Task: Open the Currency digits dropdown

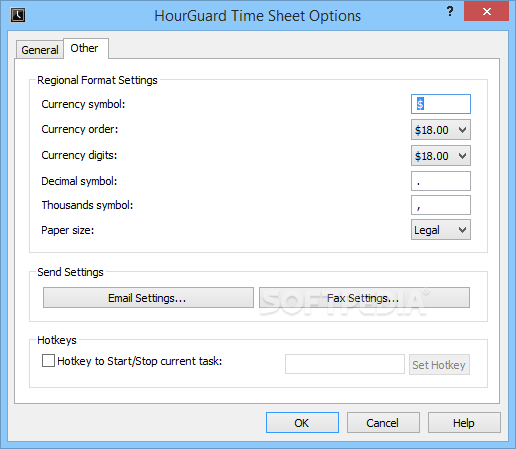Action: [441, 156]
